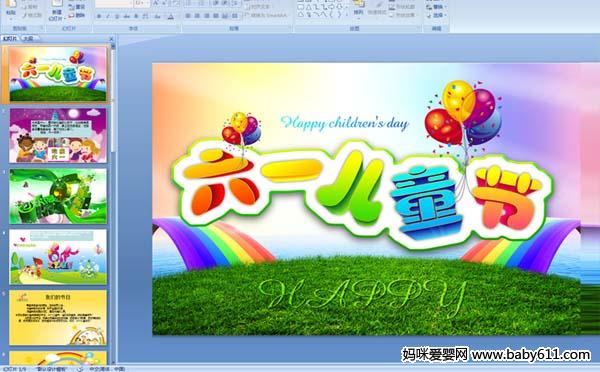Expand the shapes gallery more arrow
The height and width of the screenshot is (372, 600).
click(x=347, y=15)
